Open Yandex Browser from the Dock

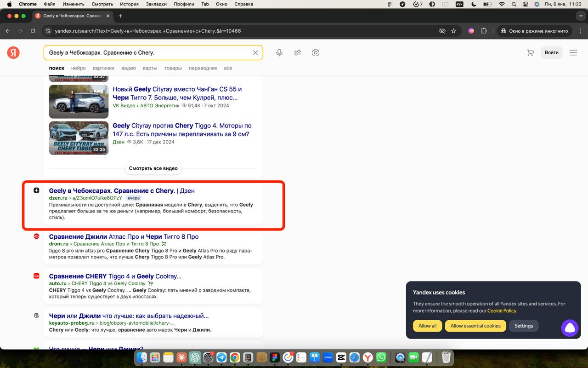pyautogui.click(x=368, y=357)
